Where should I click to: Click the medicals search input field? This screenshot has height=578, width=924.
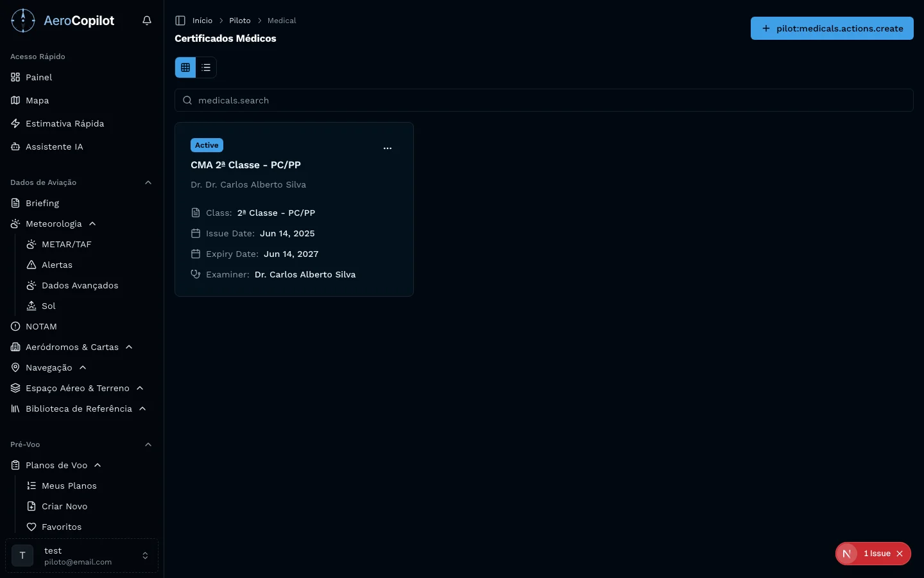click(x=543, y=100)
